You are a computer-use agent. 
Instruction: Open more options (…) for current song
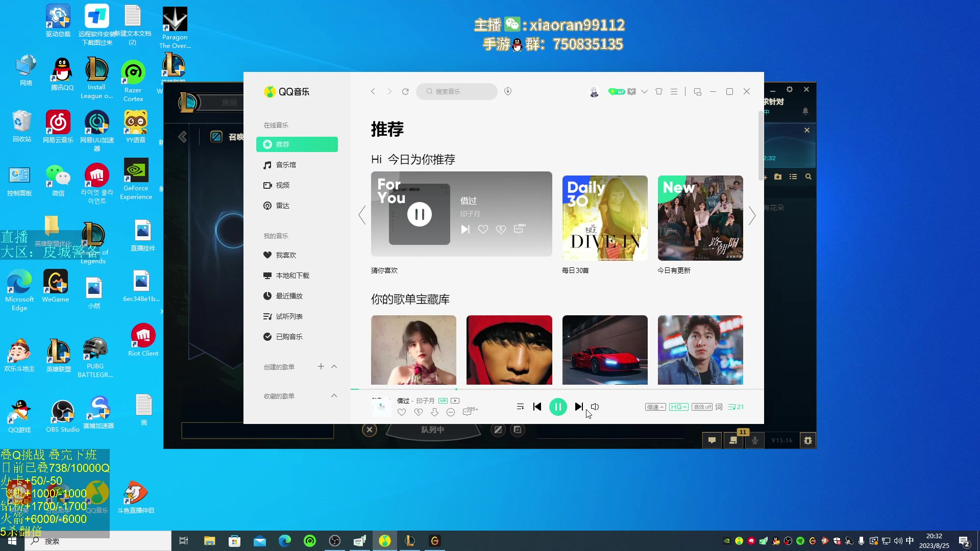[x=451, y=412]
